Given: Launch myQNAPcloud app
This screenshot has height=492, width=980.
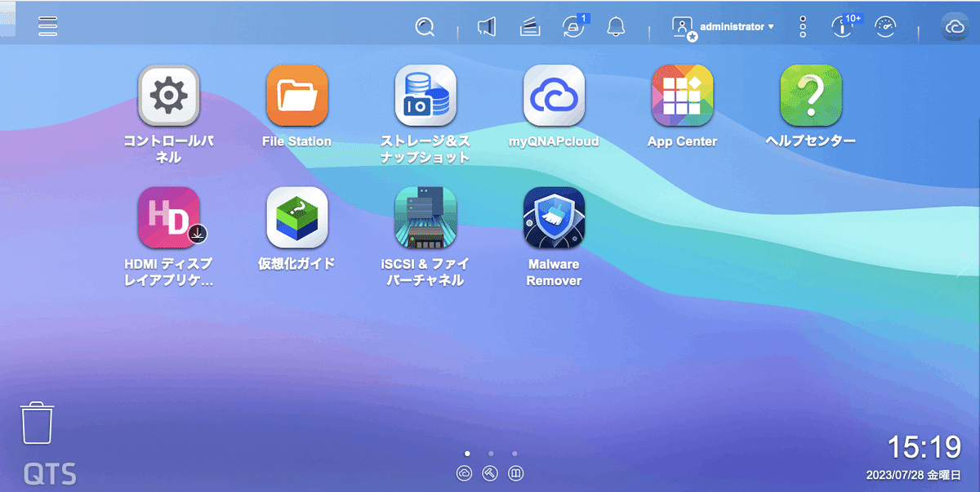Looking at the screenshot, I should click(554, 96).
